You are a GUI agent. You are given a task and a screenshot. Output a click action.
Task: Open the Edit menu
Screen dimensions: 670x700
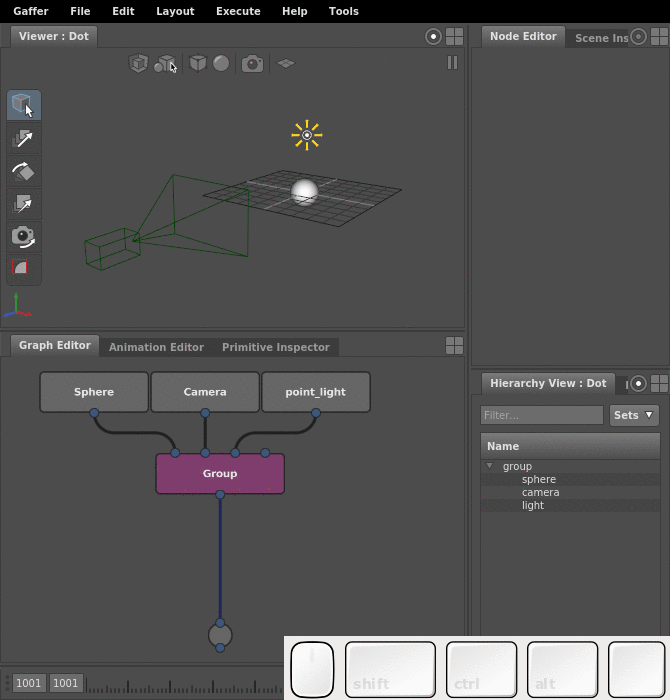(x=123, y=11)
